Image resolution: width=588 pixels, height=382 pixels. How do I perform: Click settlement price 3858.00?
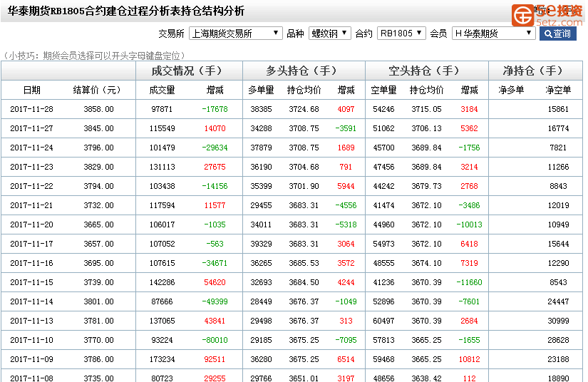pos(98,109)
